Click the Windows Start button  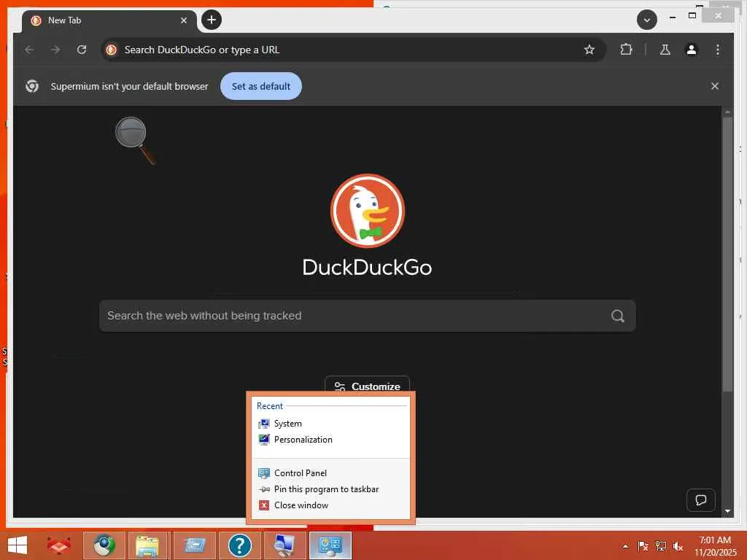click(18, 545)
